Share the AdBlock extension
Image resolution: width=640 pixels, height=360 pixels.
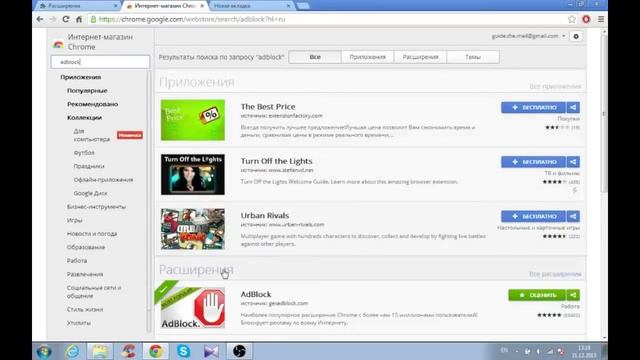573,295
